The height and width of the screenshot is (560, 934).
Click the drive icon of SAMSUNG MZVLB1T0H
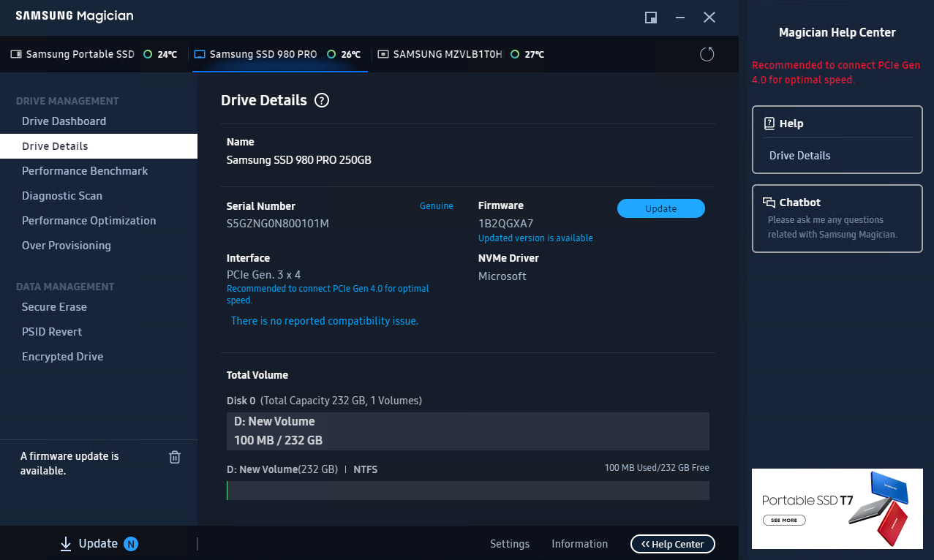coord(383,54)
